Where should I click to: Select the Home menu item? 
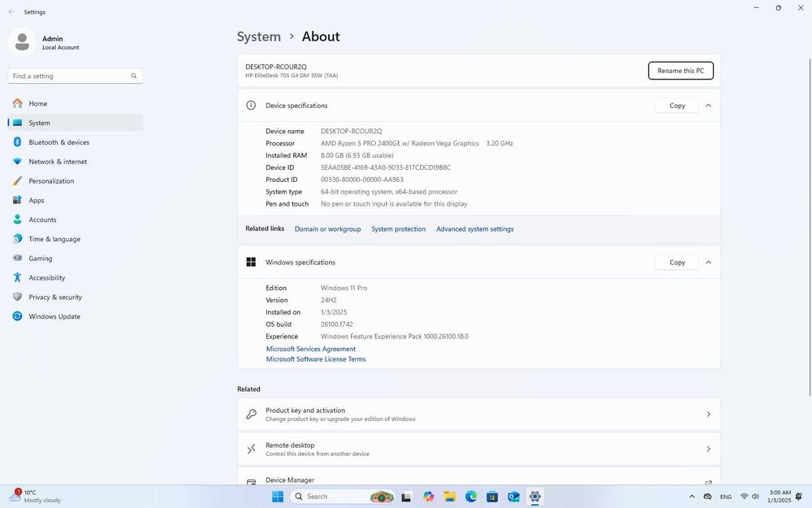click(37, 104)
